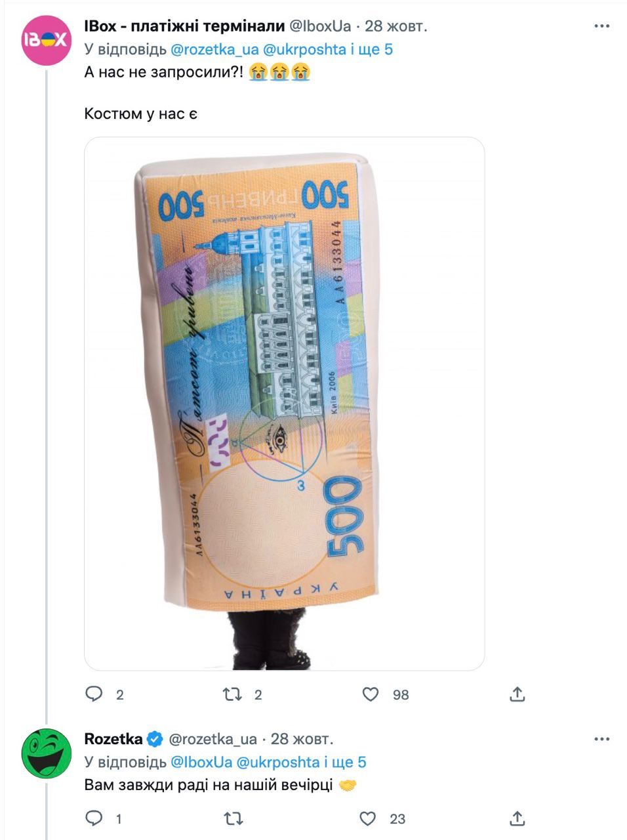This screenshot has width=627, height=840.
Task: Open the 500 hryvnia costume image
Action: (284, 403)
